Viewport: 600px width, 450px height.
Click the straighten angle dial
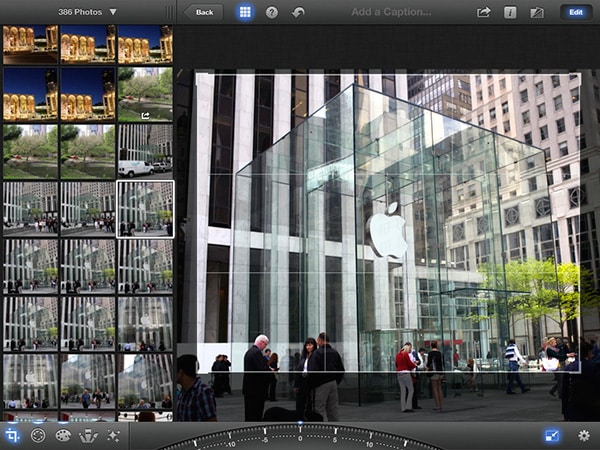coord(300,438)
